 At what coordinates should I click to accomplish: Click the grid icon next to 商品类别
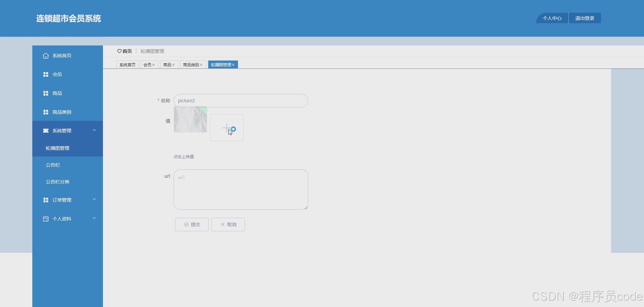(x=46, y=112)
